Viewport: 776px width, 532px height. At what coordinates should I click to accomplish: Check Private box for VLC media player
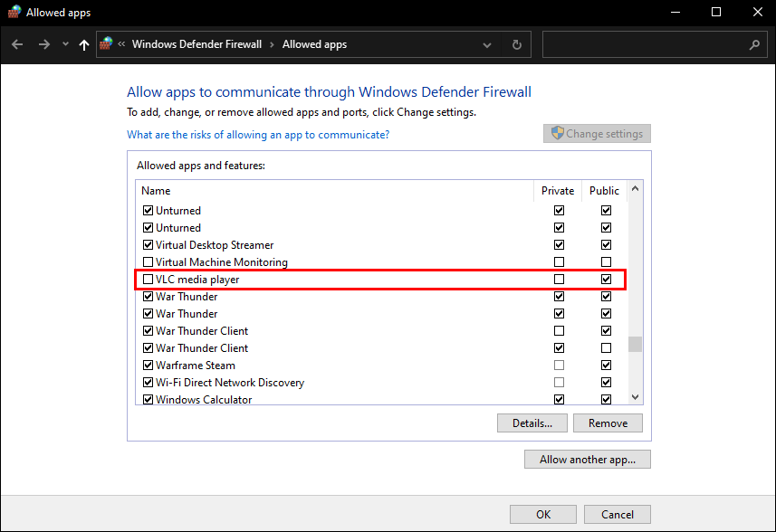point(559,280)
